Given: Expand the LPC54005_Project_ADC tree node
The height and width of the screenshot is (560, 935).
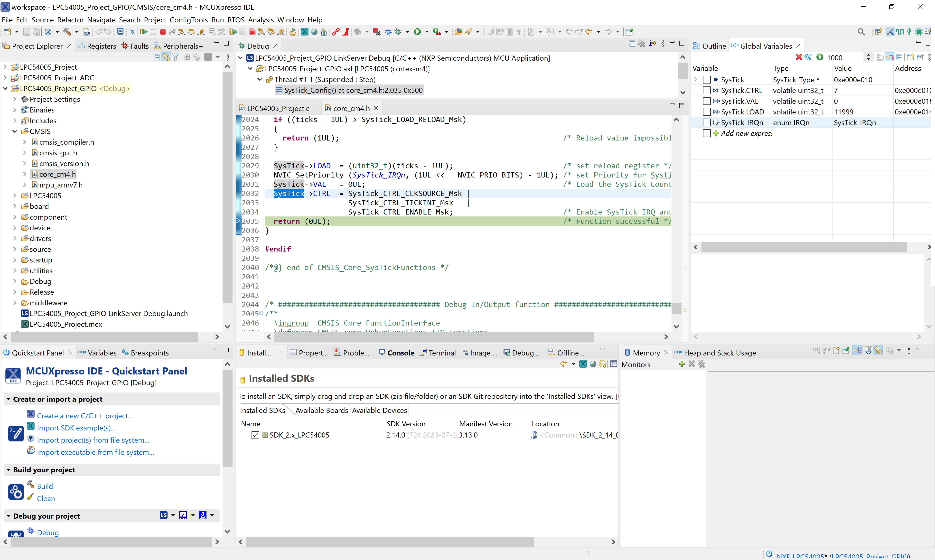Looking at the screenshot, I should pos(5,78).
